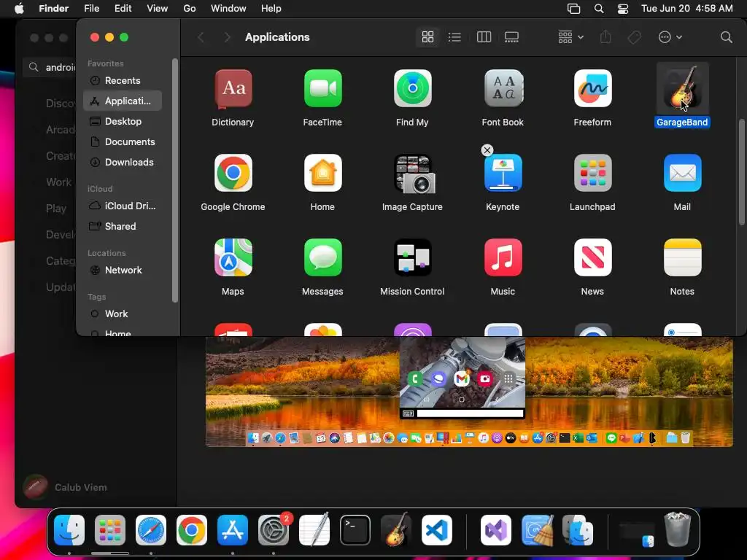Screen dimensions: 747x560
Task: Open the File menu
Action: (x=91, y=9)
